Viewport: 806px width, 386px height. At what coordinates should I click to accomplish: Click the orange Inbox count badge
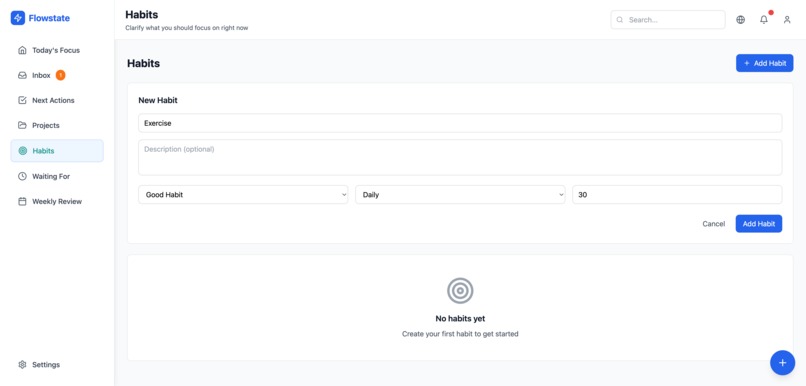tap(60, 76)
